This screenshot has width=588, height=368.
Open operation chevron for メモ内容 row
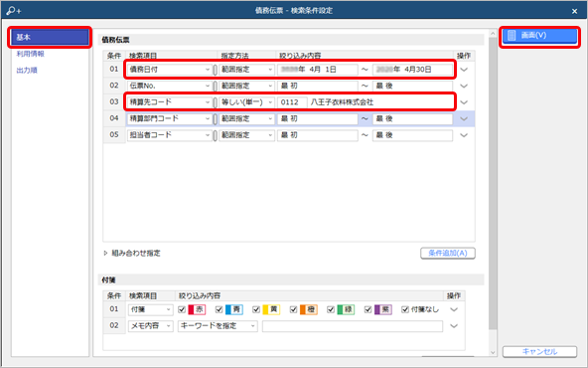[x=454, y=326]
